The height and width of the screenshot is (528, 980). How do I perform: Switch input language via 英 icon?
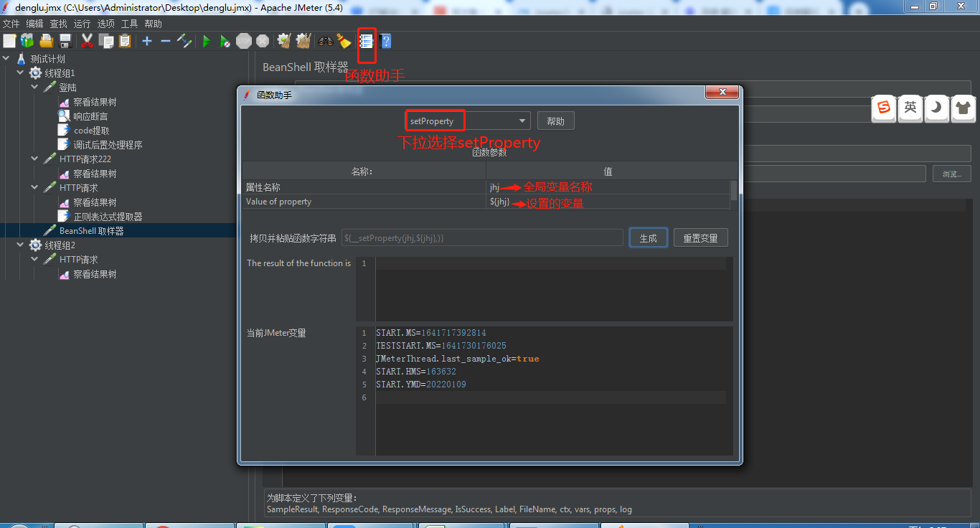click(910, 108)
